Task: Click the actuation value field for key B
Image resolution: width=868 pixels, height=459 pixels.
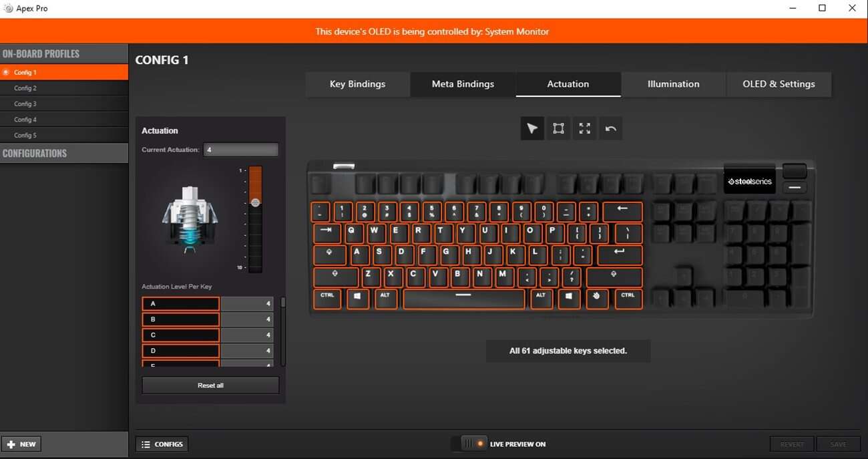Action: (x=247, y=319)
